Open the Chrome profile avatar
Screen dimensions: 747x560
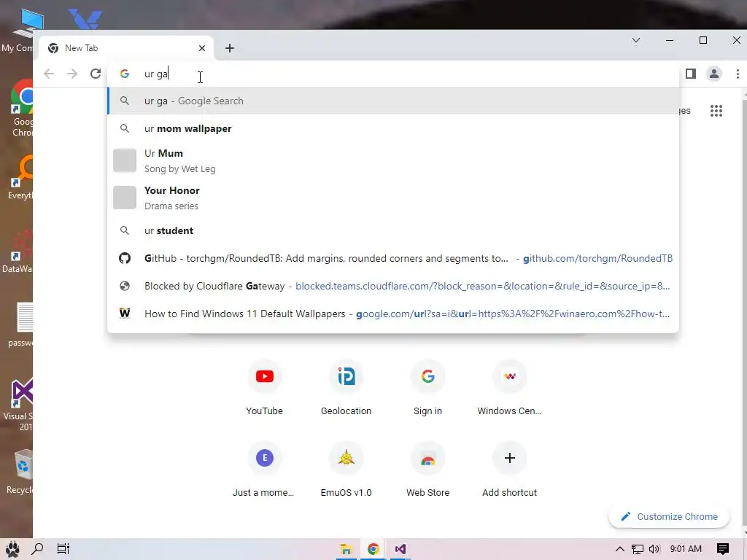(714, 74)
